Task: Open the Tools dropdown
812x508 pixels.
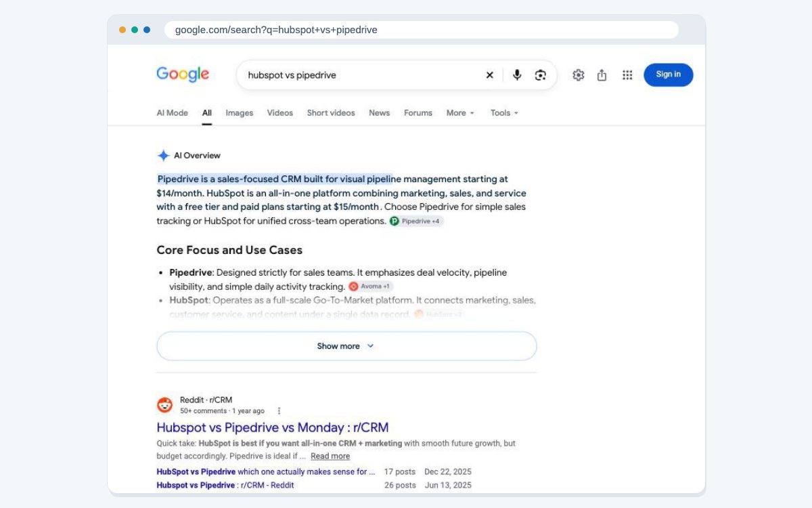Action: [504, 113]
